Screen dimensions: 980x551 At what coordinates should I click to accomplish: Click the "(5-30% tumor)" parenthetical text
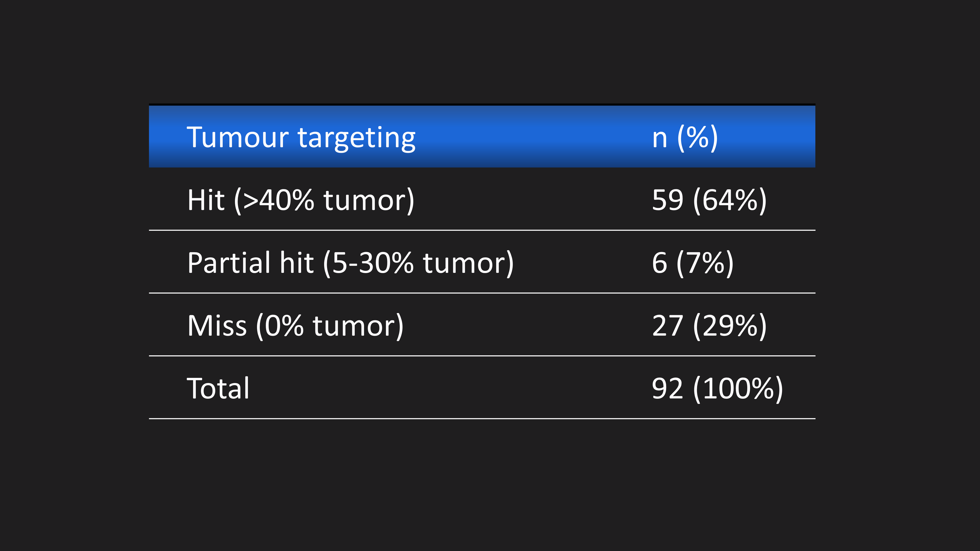tap(418, 263)
